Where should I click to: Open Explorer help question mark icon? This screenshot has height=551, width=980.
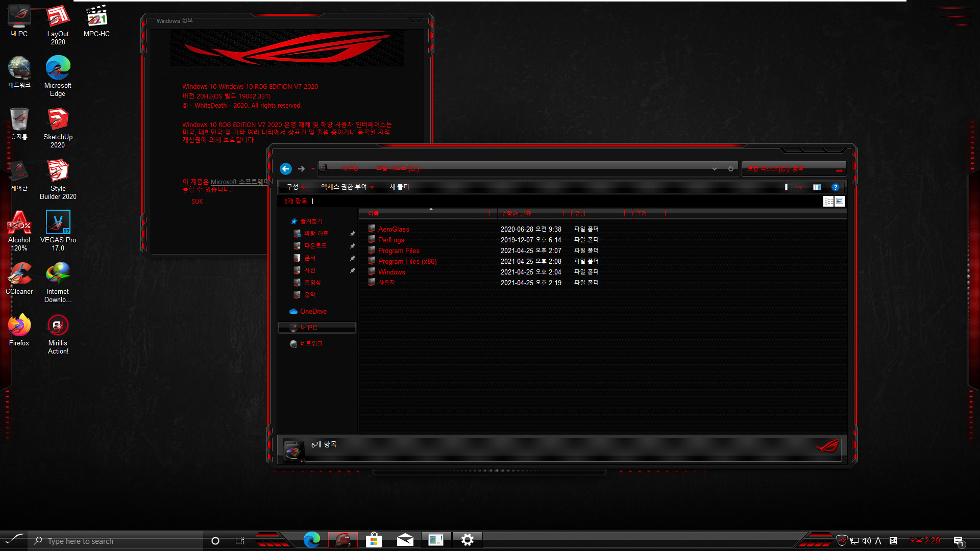click(836, 187)
